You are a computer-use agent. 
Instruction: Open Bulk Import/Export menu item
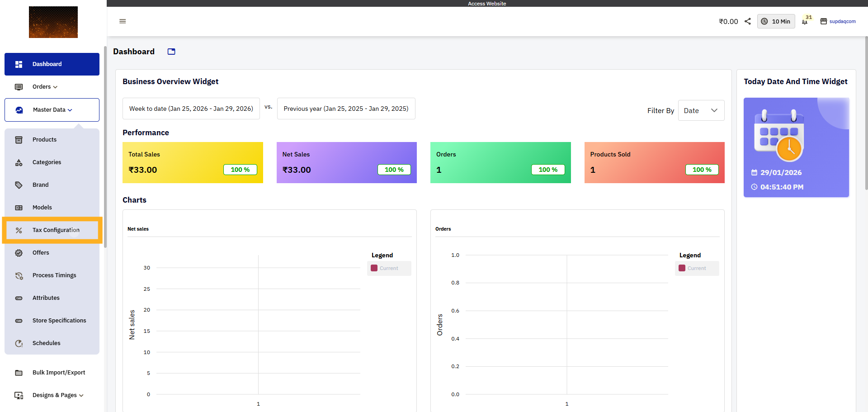coord(52,373)
